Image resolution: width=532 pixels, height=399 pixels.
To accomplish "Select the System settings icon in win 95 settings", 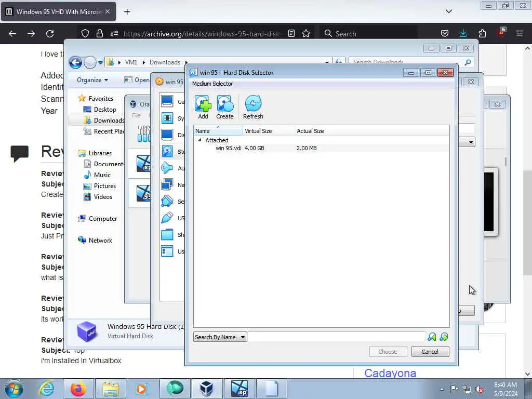I will pyautogui.click(x=167, y=118).
